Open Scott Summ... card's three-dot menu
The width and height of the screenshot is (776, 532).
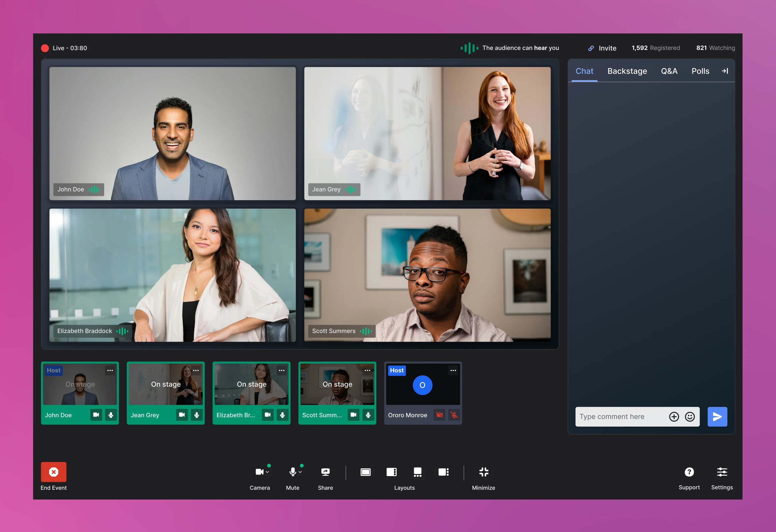pyautogui.click(x=367, y=370)
